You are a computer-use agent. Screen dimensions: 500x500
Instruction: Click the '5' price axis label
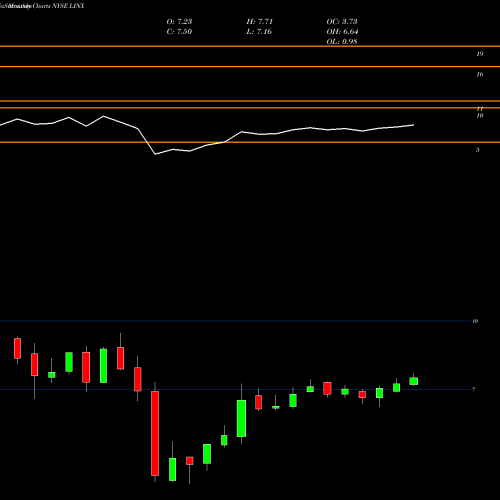pos(478,150)
